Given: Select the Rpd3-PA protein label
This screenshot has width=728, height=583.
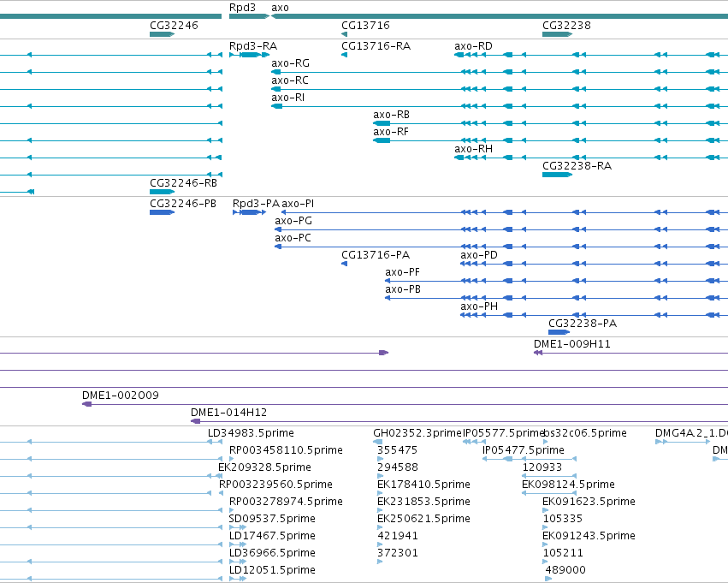Looking at the screenshot, I should click(x=256, y=204).
